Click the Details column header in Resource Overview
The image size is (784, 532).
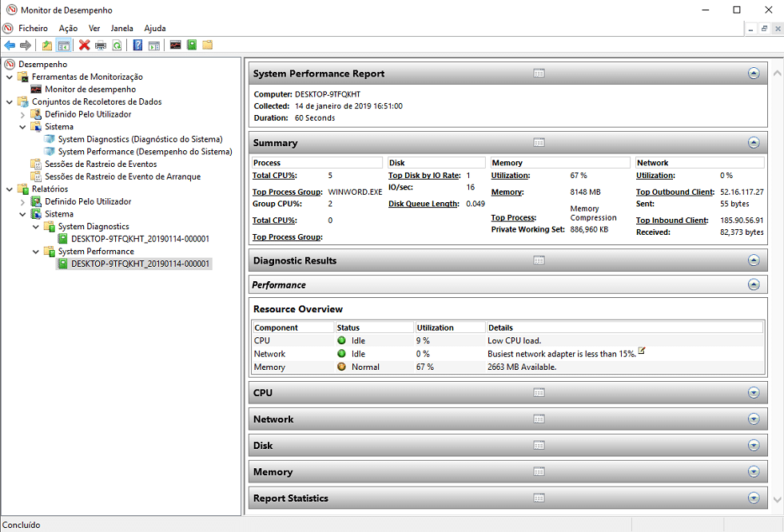[x=625, y=328]
